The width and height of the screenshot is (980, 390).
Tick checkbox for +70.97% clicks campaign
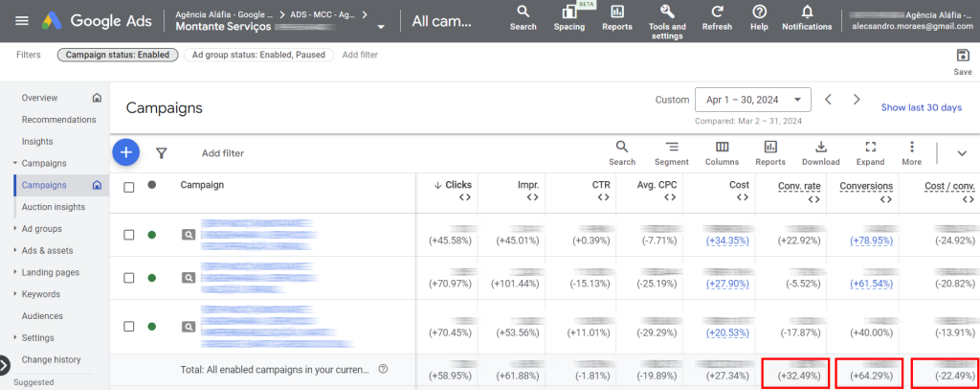click(x=129, y=278)
